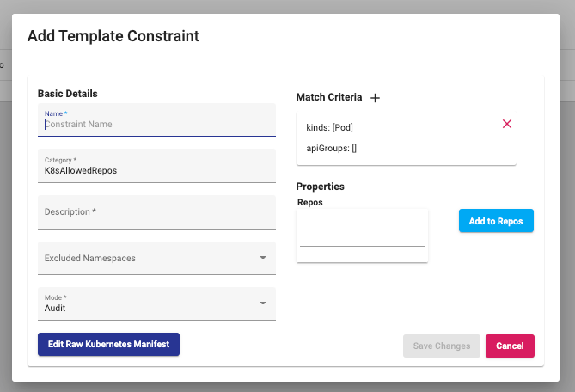Click the Match Criteria section heading
This screenshot has height=392, width=575.
(x=329, y=97)
